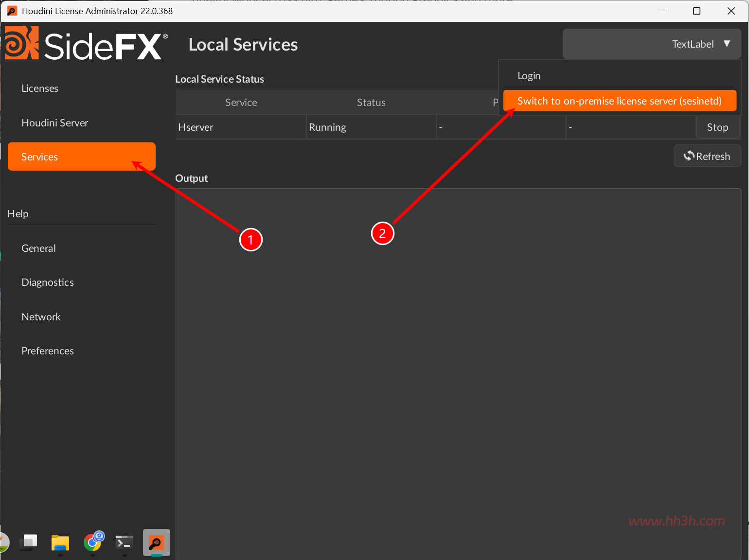Open the Diagnostics page
749x560 pixels.
[x=82, y=282]
